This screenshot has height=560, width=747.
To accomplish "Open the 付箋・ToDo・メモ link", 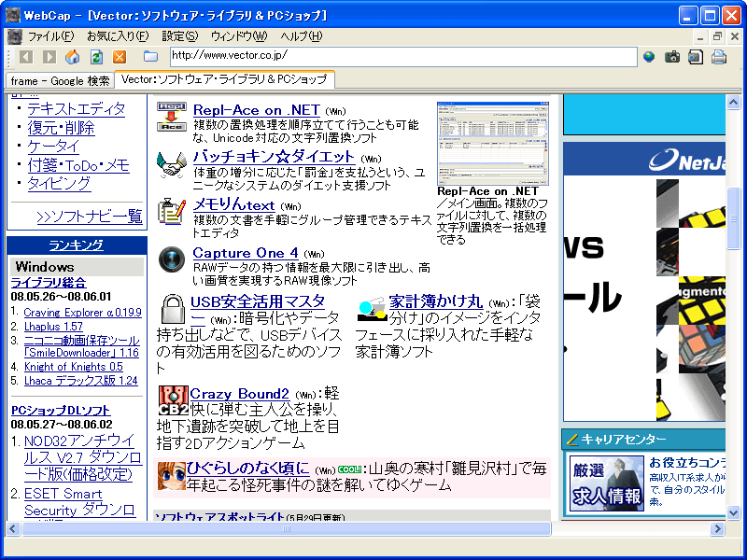I will 78,165.
